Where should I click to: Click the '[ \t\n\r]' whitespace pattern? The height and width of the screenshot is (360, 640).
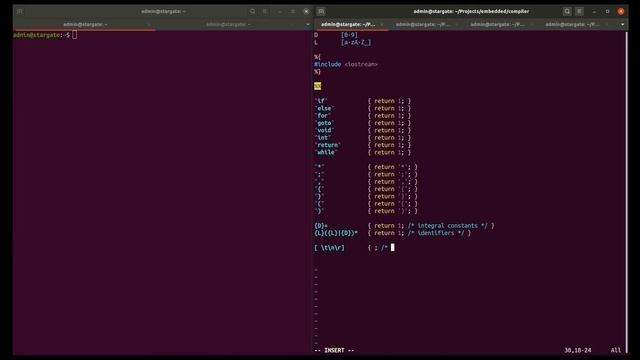[x=329, y=248]
